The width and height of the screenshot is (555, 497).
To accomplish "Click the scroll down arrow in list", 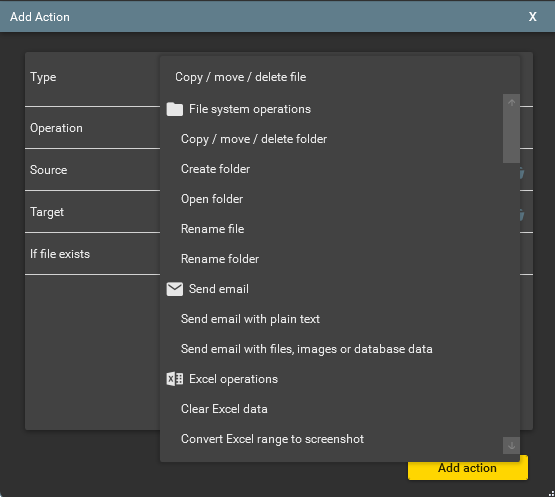I will click(x=511, y=445).
